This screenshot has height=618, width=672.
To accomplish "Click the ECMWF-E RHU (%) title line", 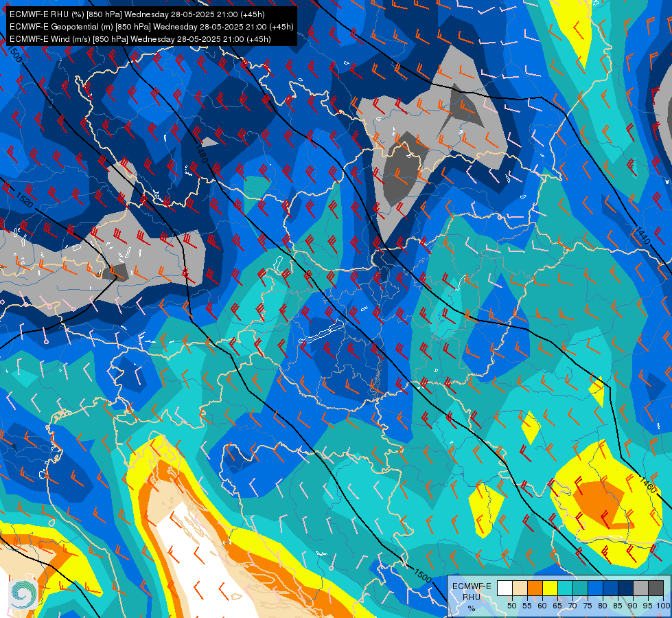I will pos(137,14).
